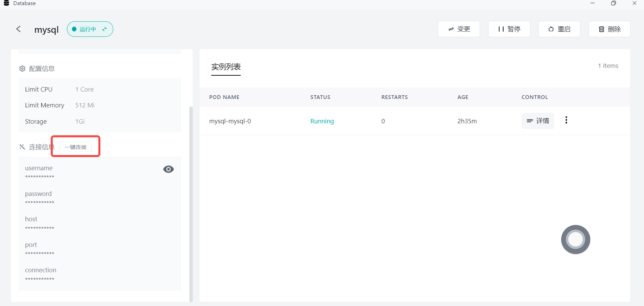
Task: Delete the database with 删除 button
Action: [x=609, y=29]
